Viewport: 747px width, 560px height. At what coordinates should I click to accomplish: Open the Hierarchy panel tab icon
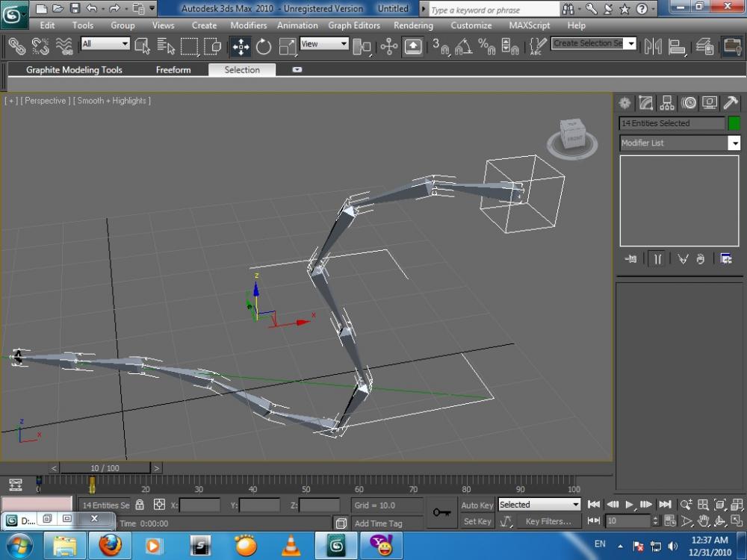coord(667,103)
